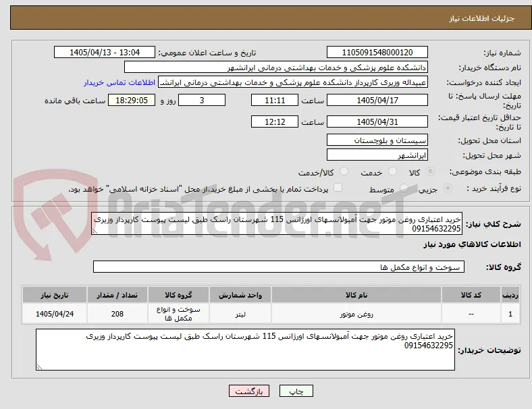
Task: Click the province field سیستان و بلوچستان
Action: pos(377,140)
